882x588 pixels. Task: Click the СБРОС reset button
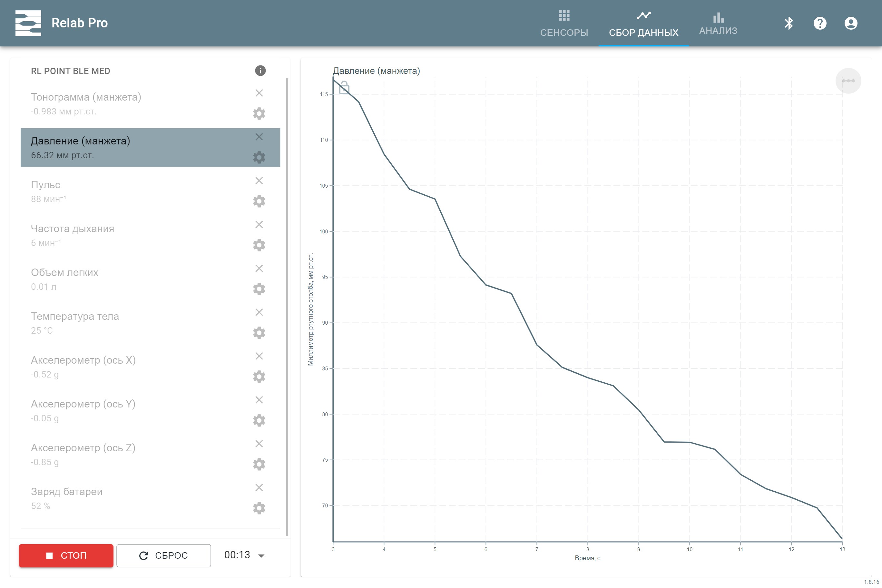point(163,555)
